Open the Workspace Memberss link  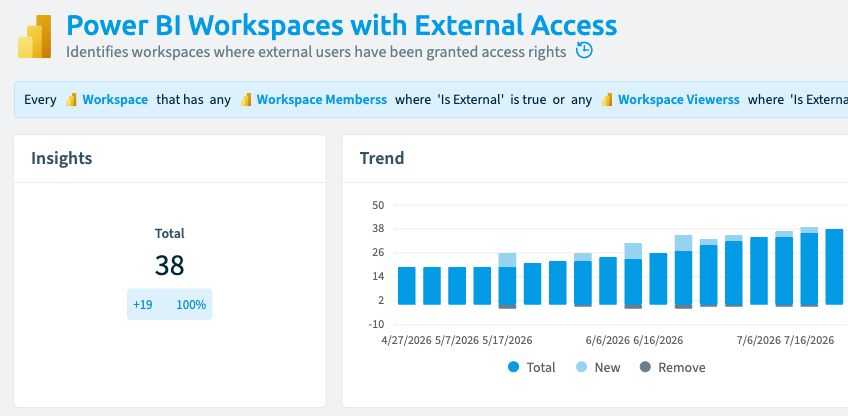point(322,100)
